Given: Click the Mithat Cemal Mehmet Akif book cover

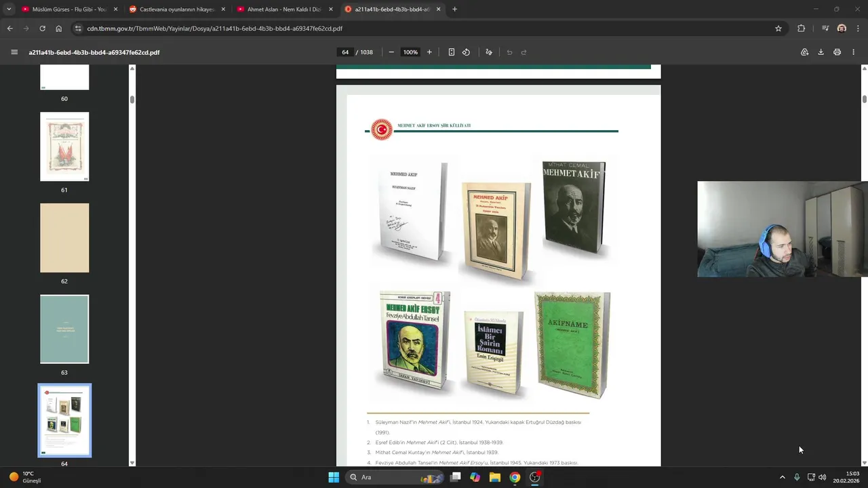Looking at the screenshot, I should (574, 207).
